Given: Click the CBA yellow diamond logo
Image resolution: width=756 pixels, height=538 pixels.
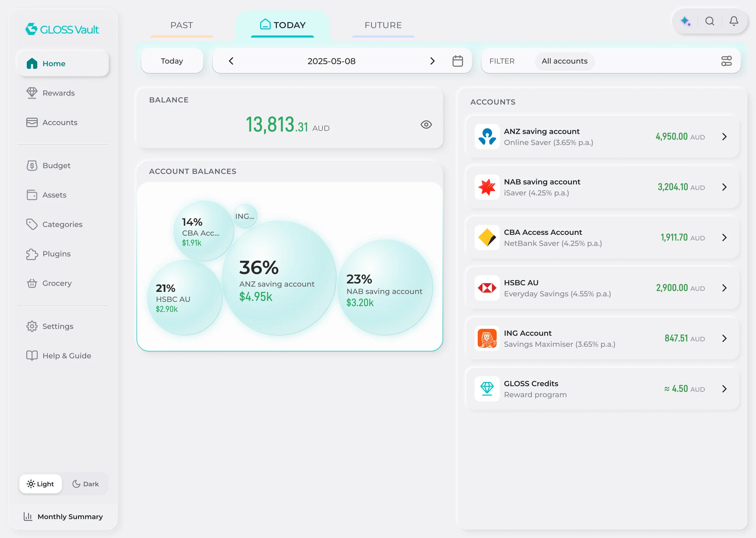Looking at the screenshot, I should (x=487, y=237).
